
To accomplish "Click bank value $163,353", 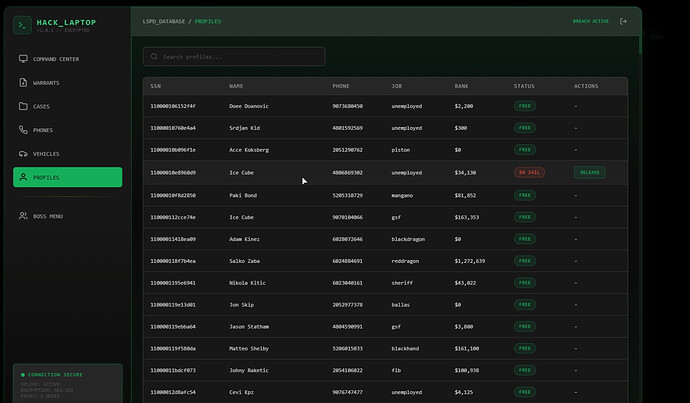I will 466,217.
